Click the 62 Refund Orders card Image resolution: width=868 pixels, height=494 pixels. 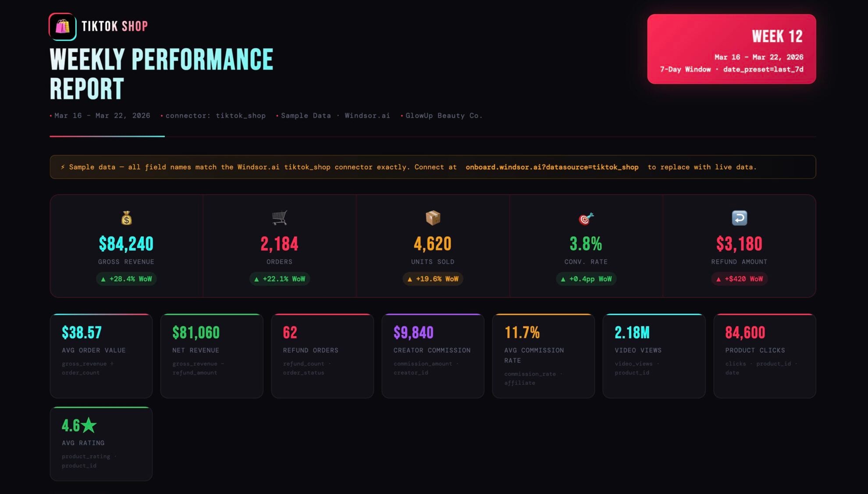pos(322,356)
